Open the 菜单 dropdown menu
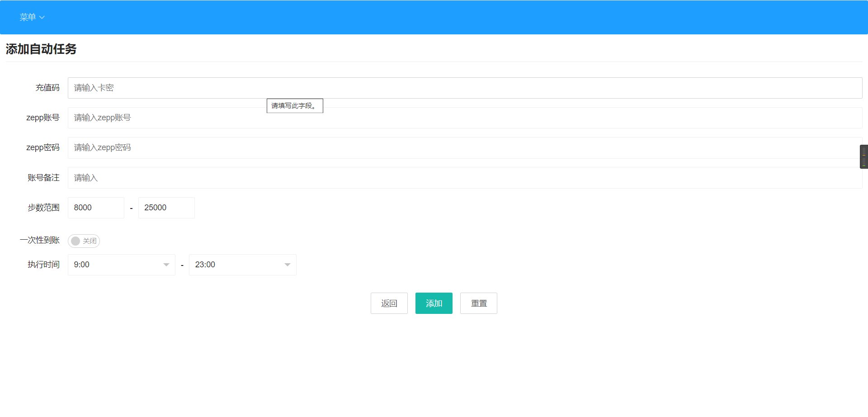This screenshot has height=417, width=868. point(32,17)
